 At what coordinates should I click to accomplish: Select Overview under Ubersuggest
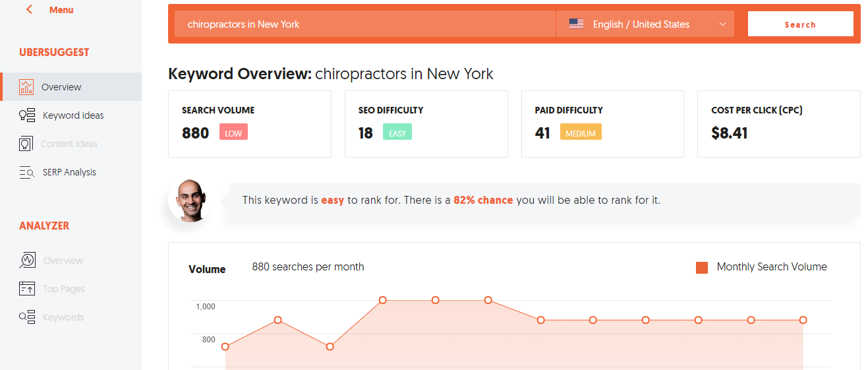(x=71, y=87)
